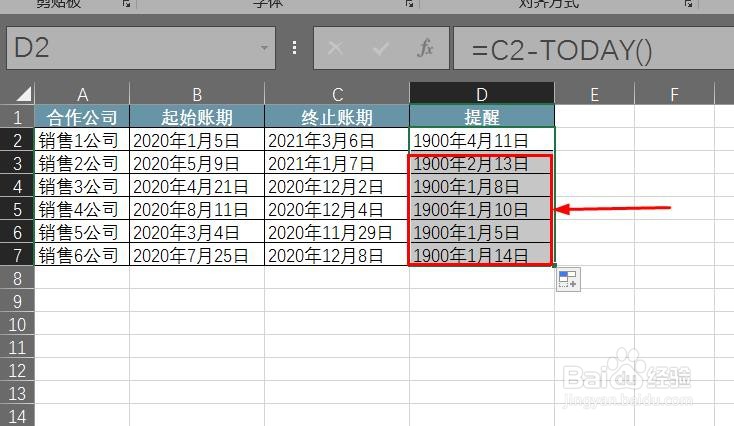Click the header cell 提醒

coord(482,117)
